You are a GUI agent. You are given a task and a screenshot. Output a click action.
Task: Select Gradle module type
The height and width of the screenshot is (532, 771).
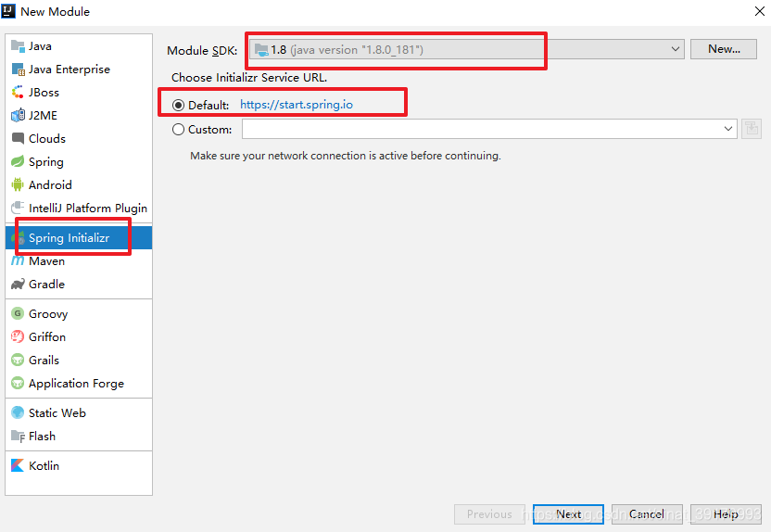point(79,285)
